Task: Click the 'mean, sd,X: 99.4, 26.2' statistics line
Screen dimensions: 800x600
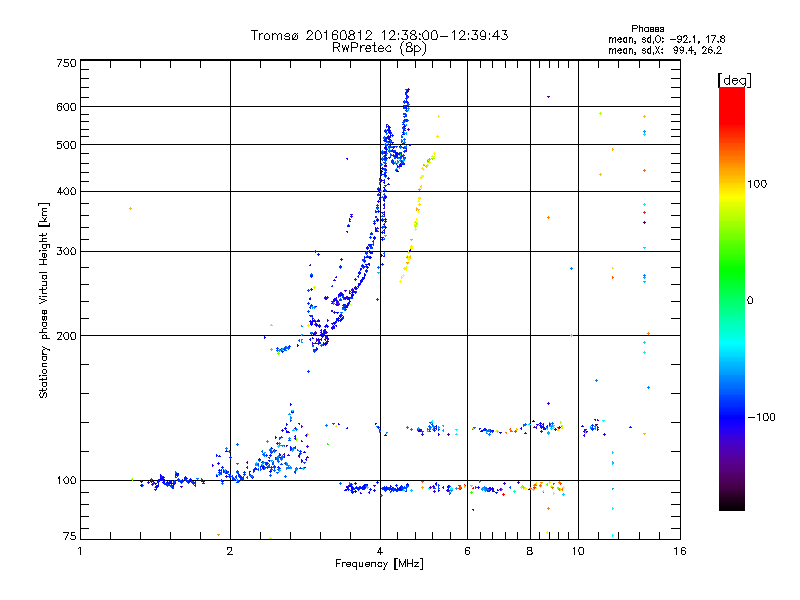Action: 665,50
